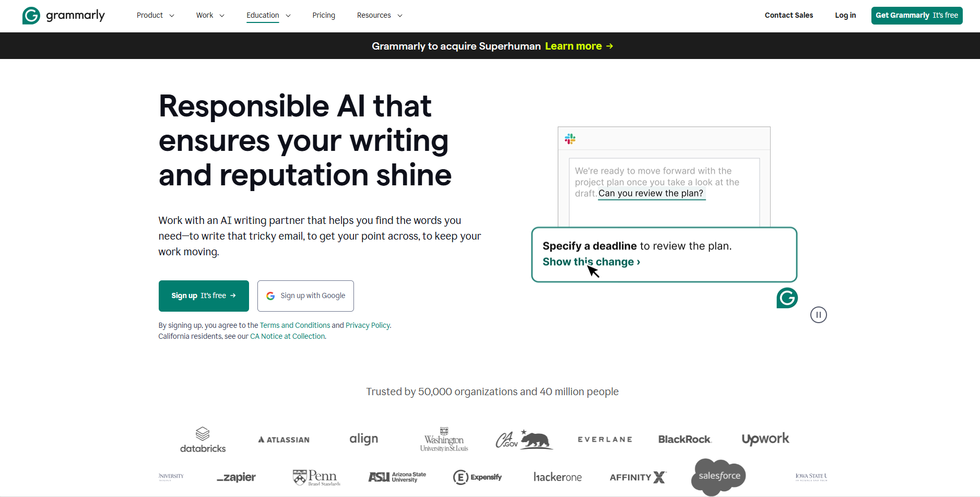Click the Upwork logo
The image size is (980, 497).
[765, 439]
